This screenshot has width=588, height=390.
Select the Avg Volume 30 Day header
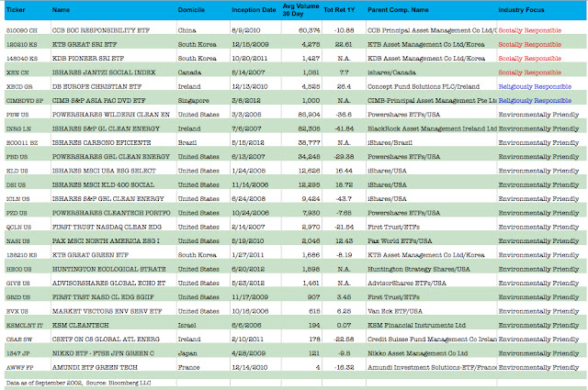(x=300, y=10)
